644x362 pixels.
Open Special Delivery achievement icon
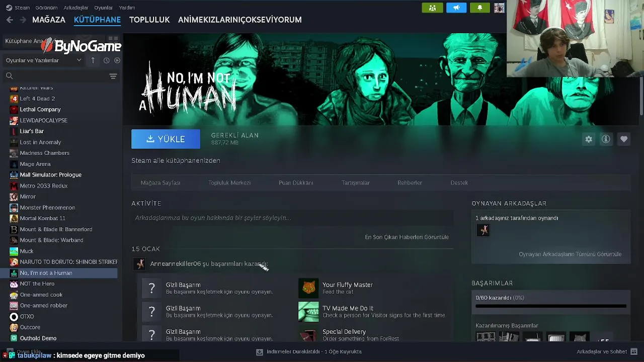pyautogui.click(x=308, y=334)
